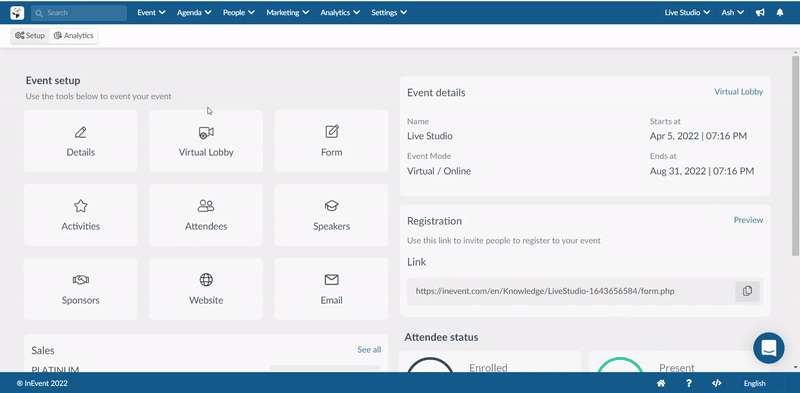
Task: Open the notifications bell
Action: pyautogui.click(x=780, y=13)
